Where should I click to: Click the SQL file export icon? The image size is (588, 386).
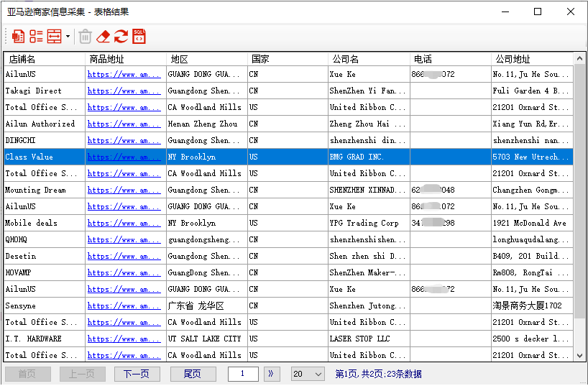(x=139, y=36)
